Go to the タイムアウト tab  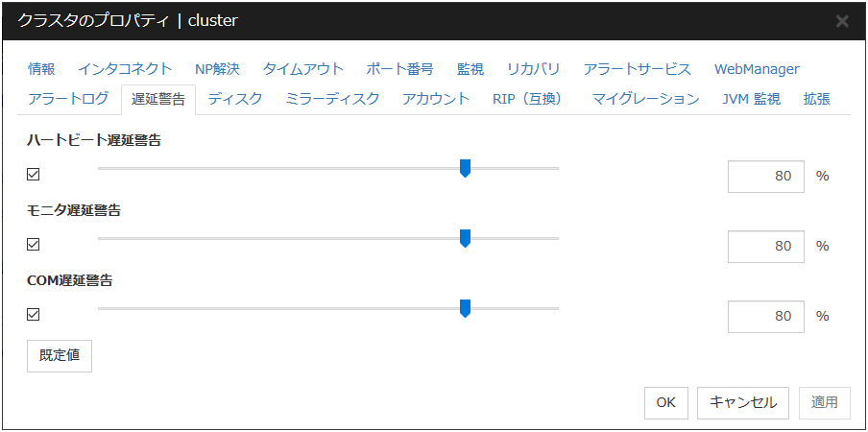(x=302, y=69)
